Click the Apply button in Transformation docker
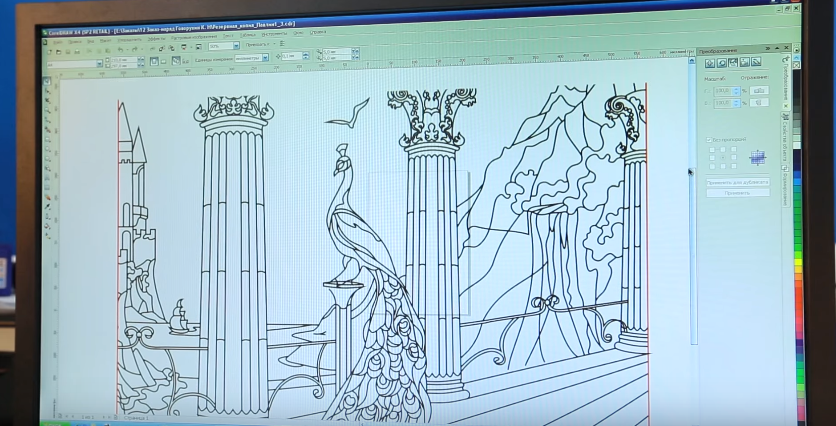Screen dimensions: 836x426 pyautogui.click(x=737, y=192)
